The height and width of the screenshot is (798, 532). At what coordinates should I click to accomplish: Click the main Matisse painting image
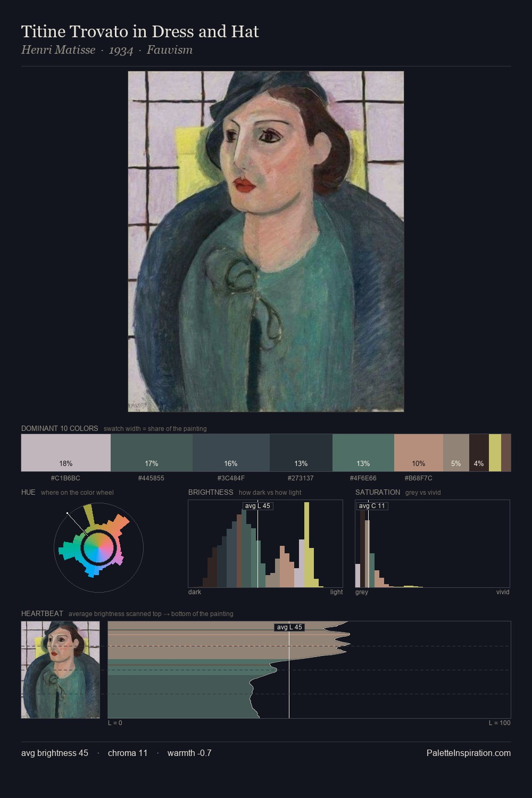[x=266, y=242]
